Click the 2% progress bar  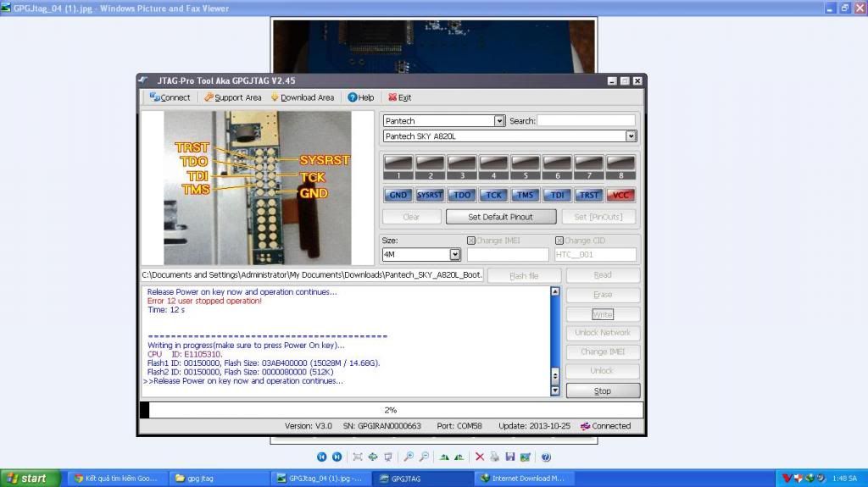point(392,410)
